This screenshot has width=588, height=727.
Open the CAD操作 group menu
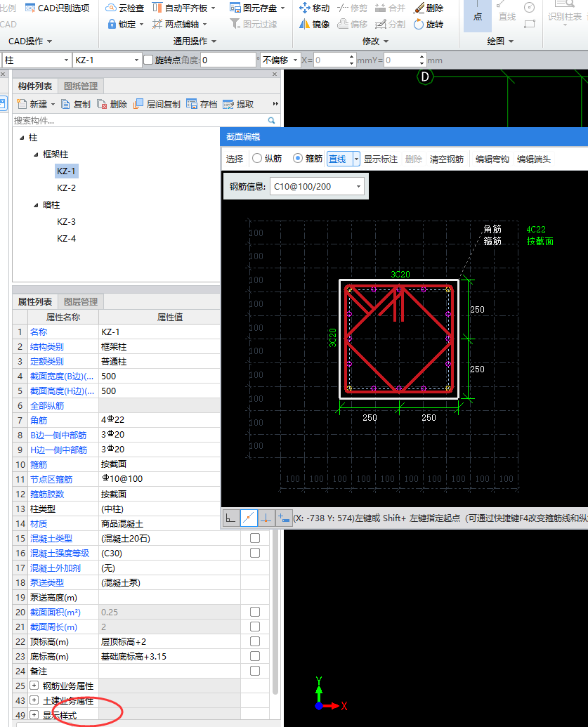[30, 41]
